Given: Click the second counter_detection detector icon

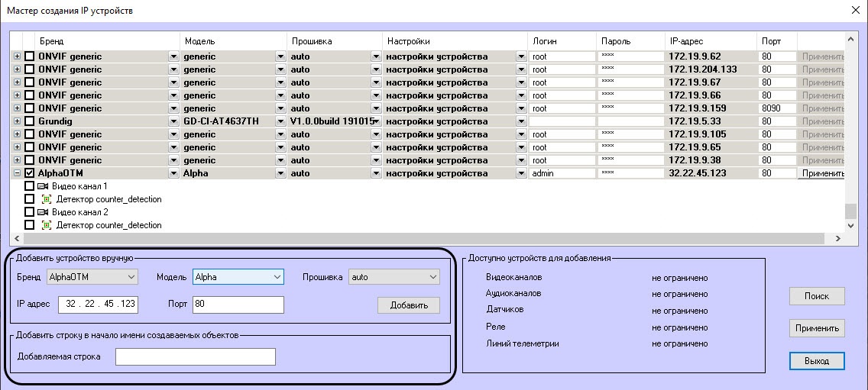Looking at the screenshot, I should click(47, 225).
